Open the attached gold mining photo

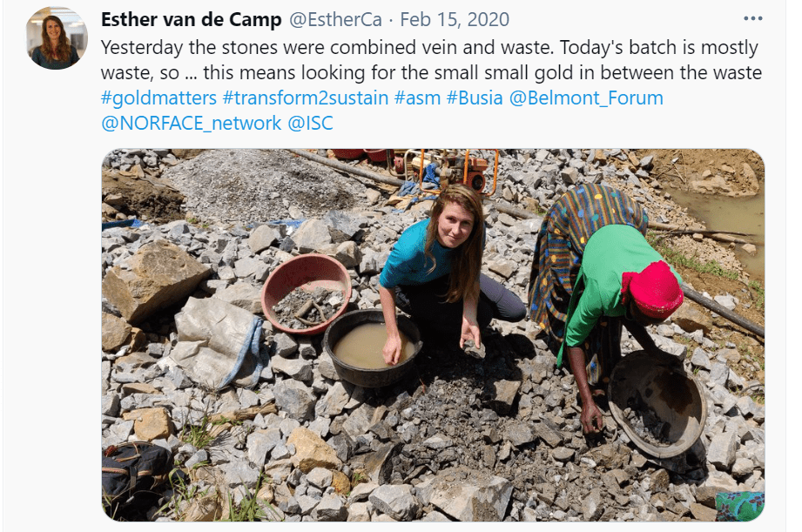point(433,335)
